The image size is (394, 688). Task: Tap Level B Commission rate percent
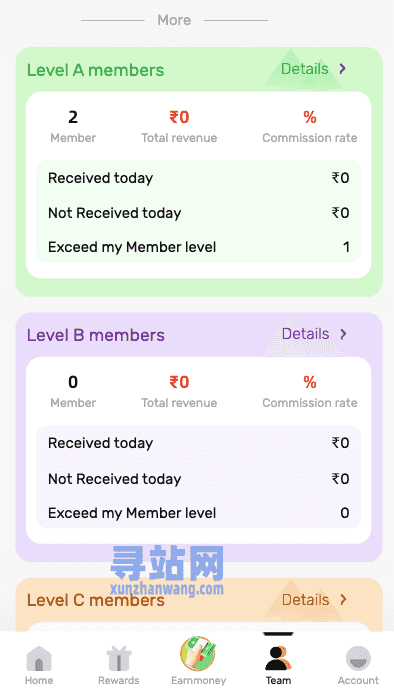click(x=310, y=382)
